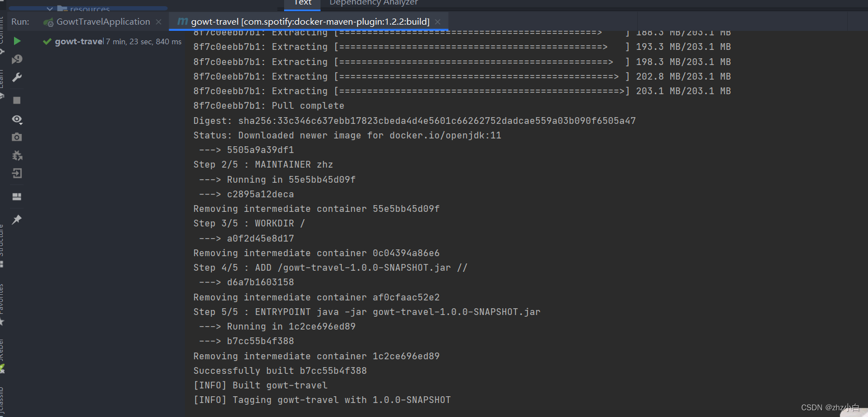Open console view options via eye icon
The width and height of the screenshot is (868, 417).
coord(16,119)
